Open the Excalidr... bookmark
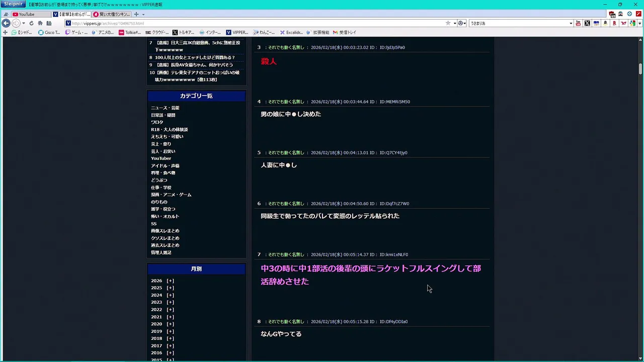The height and width of the screenshot is (362, 644). point(291,32)
